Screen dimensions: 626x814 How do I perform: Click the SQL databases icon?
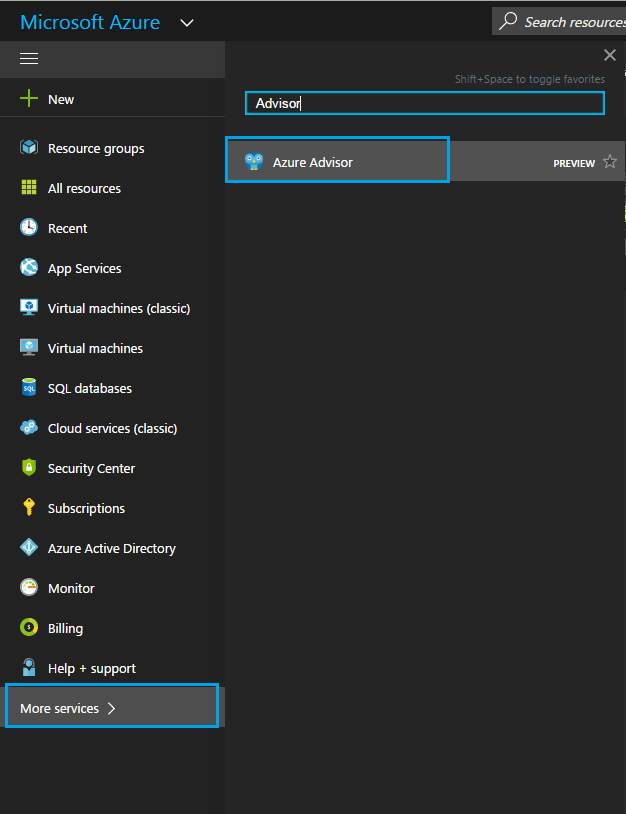pos(29,388)
